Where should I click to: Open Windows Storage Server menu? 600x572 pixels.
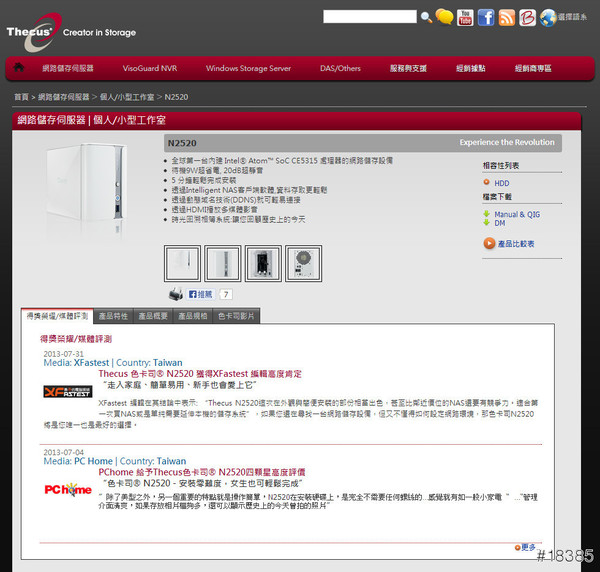click(248, 68)
